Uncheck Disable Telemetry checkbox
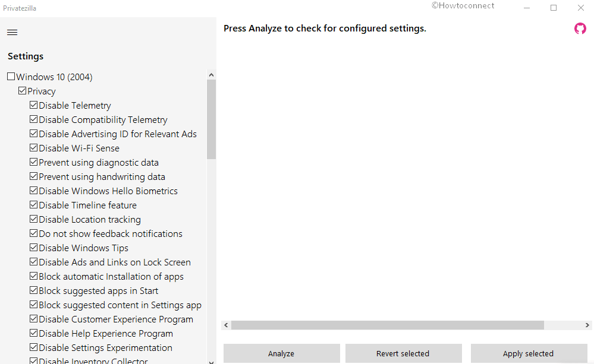Viewport: 594px width, 364px height. 34,105
